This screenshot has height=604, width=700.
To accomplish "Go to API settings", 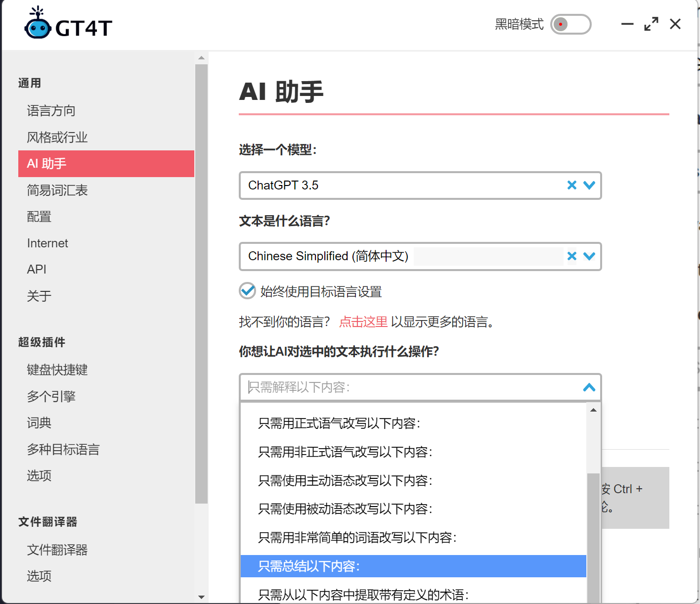I will 37,269.
